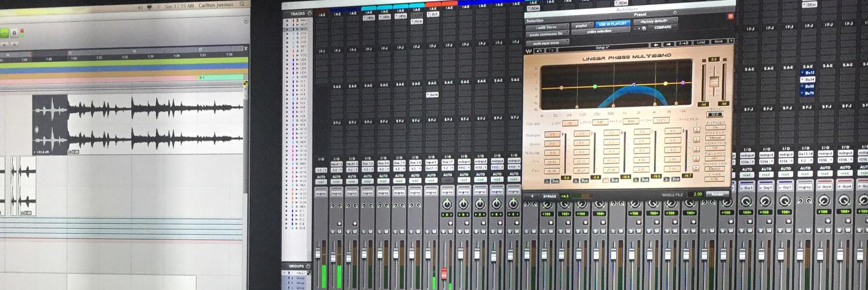Click the Waves undo arrow icon
The width and height of the screenshot is (868, 290).
(538, 51)
